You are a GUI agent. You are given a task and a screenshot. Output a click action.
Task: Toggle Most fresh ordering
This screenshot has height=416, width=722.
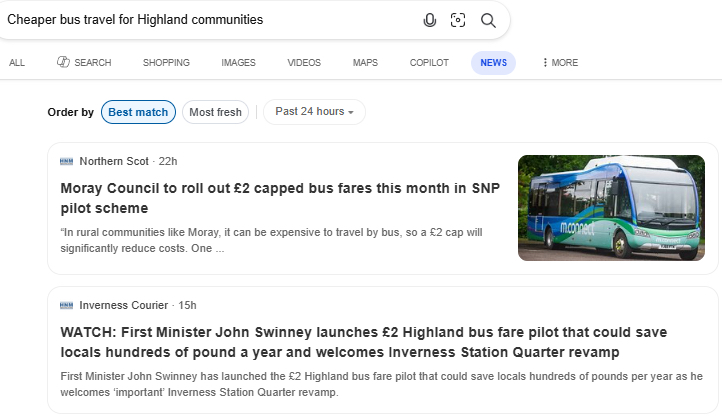[x=215, y=112]
